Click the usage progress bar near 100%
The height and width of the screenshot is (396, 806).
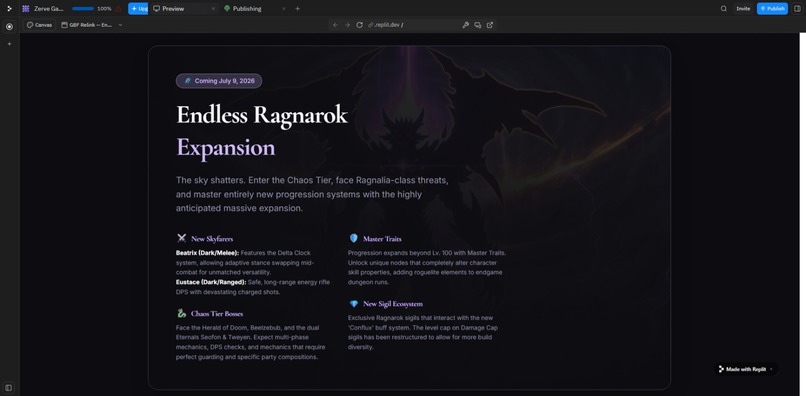[83, 9]
